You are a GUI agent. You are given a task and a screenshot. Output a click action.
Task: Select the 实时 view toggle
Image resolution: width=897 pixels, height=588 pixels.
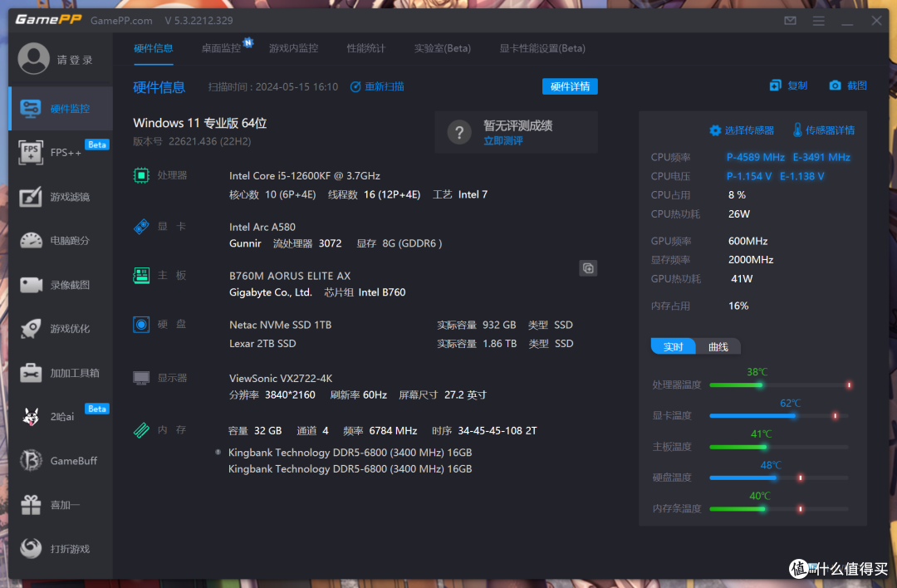pos(674,346)
